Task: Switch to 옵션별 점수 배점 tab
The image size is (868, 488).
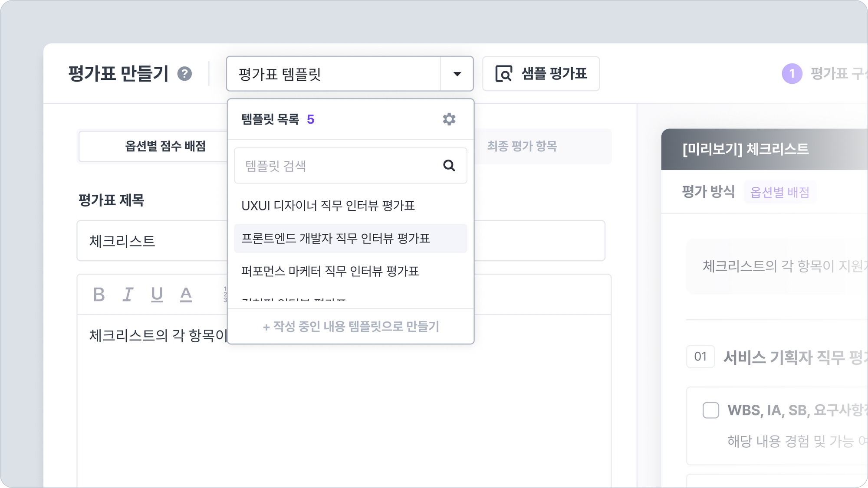Action: point(165,146)
